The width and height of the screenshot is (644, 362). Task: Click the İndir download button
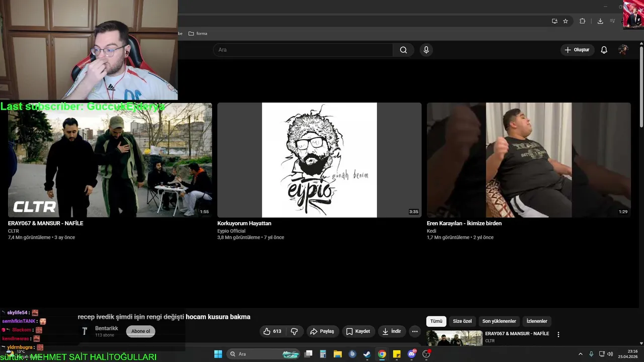[391, 331]
